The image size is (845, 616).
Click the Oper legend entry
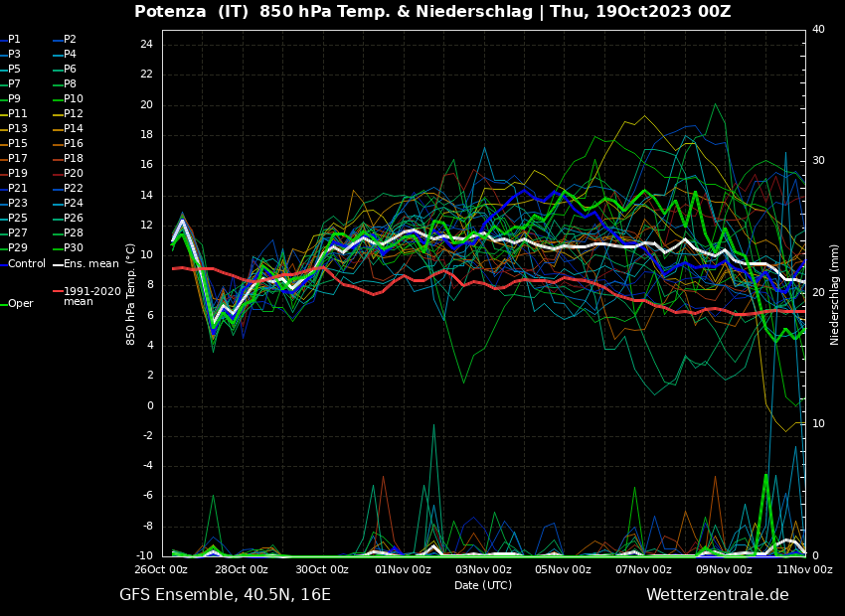click(x=20, y=304)
